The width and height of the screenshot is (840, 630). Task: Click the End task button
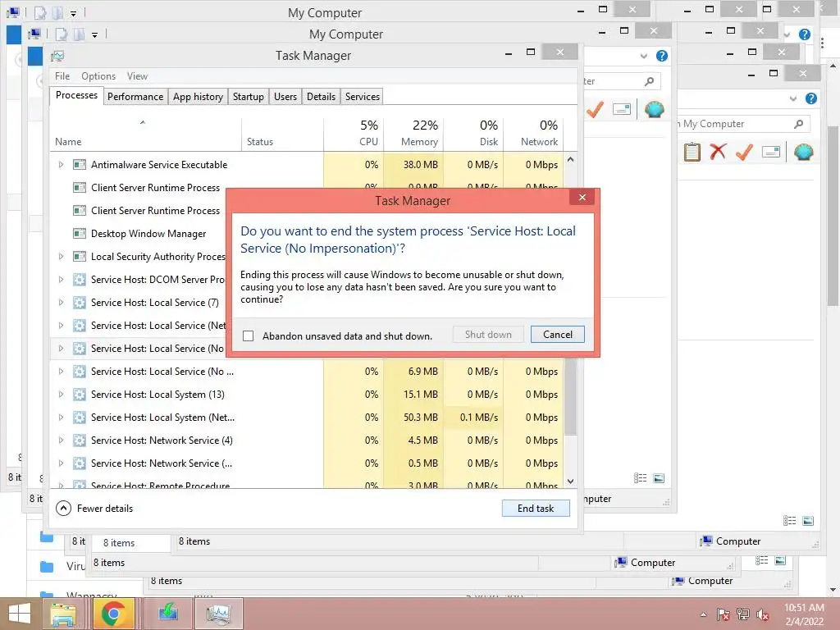536,509
